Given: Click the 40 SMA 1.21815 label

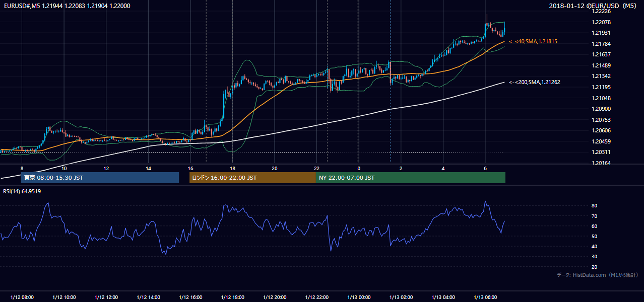Looking at the screenshot, I should click(x=533, y=41).
